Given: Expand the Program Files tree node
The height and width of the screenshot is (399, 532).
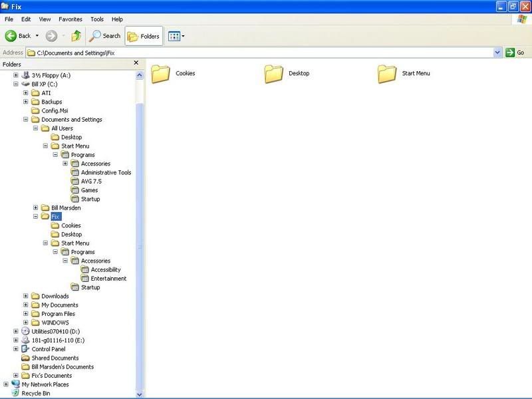Looking at the screenshot, I should point(26,314).
